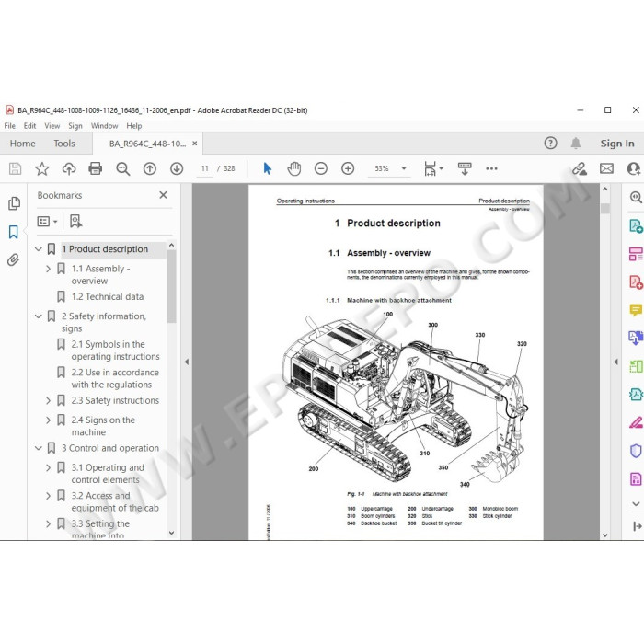This screenshot has height=644, width=644.
Task: Open Organize Pages tool in right pane
Action: pos(636,254)
